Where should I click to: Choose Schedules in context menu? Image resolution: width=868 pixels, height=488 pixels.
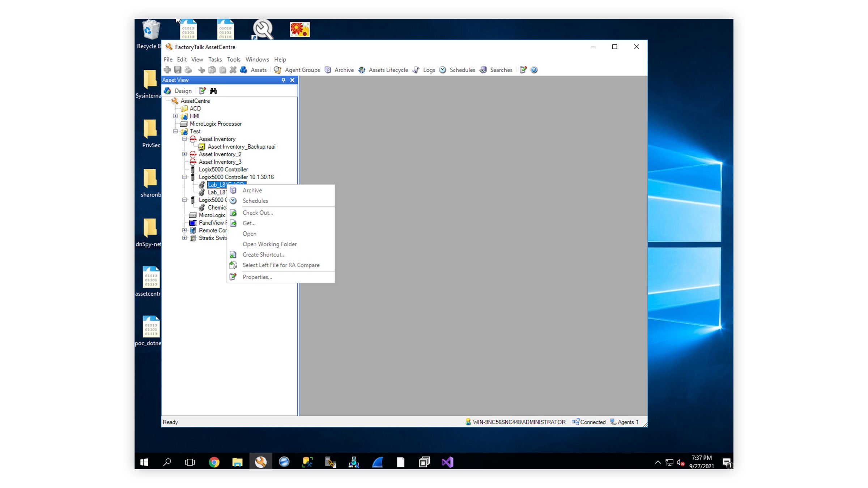(281, 201)
